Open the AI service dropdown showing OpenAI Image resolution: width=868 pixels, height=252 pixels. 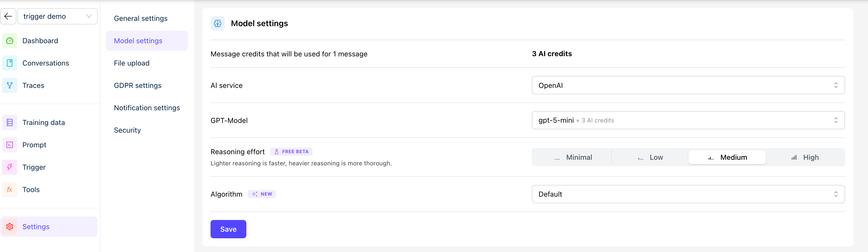click(x=688, y=85)
